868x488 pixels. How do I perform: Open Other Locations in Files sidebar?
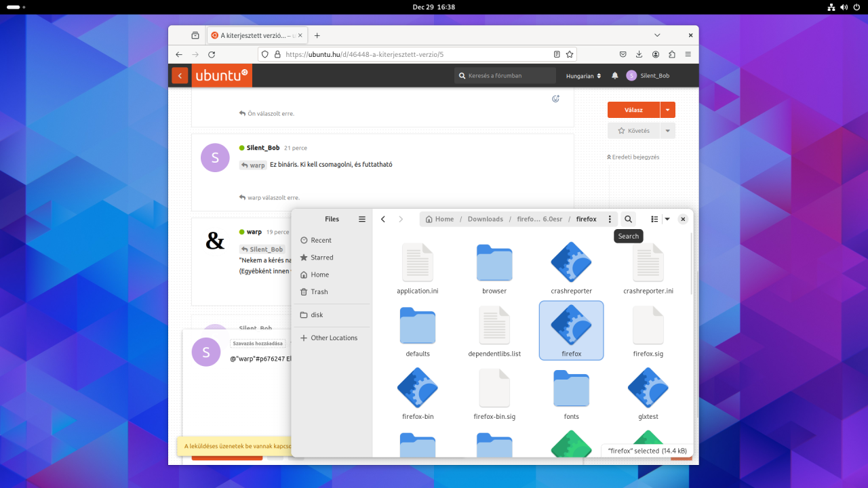331,338
